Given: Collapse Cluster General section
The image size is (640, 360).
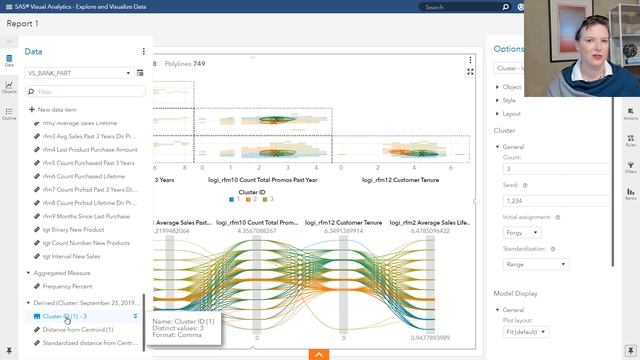Looking at the screenshot, I should (x=497, y=147).
